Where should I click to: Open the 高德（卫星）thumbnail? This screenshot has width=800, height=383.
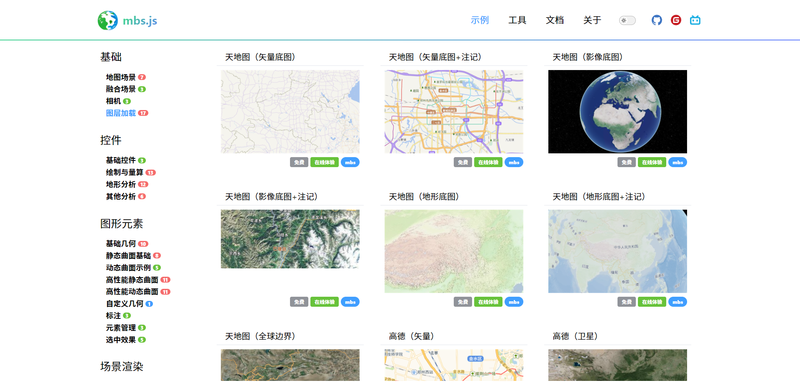(617, 365)
